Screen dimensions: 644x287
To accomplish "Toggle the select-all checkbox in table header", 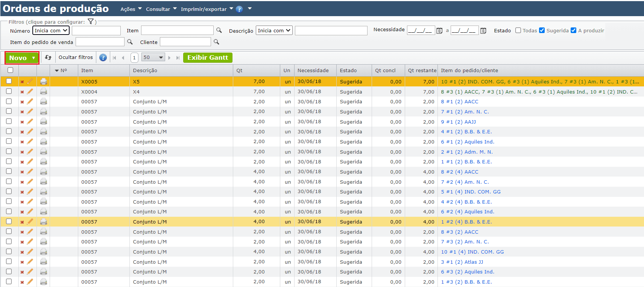I will pos(10,70).
